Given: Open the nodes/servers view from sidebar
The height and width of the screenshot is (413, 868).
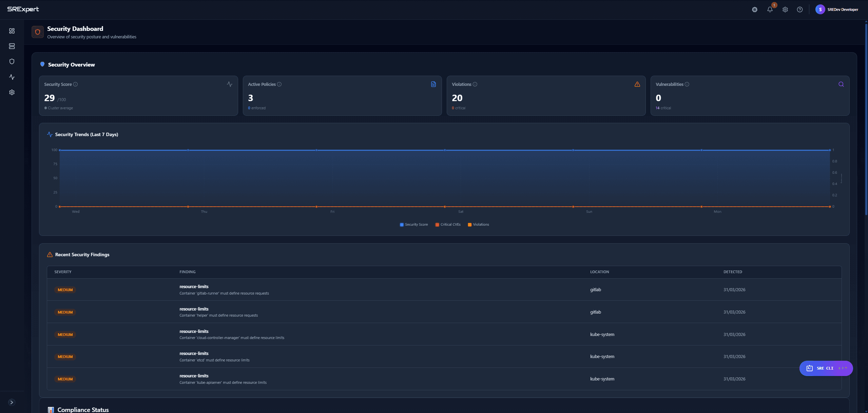Looking at the screenshot, I should coord(12,46).
